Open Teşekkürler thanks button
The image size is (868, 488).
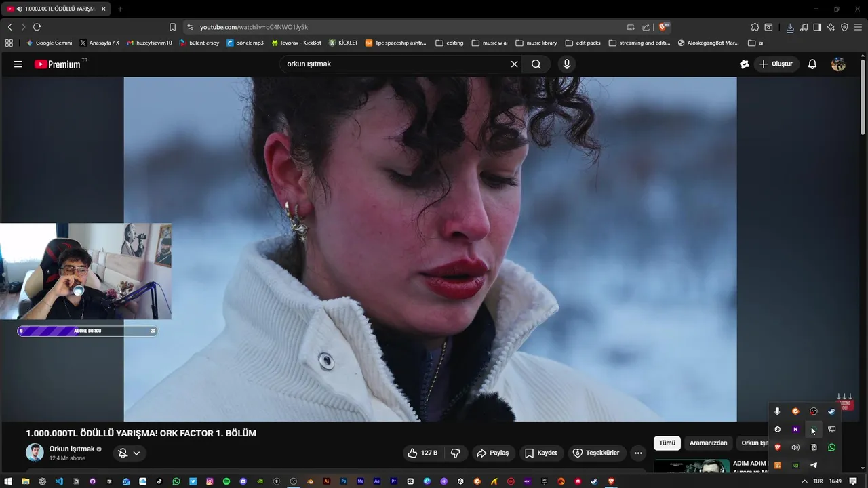tap(597, 453)
